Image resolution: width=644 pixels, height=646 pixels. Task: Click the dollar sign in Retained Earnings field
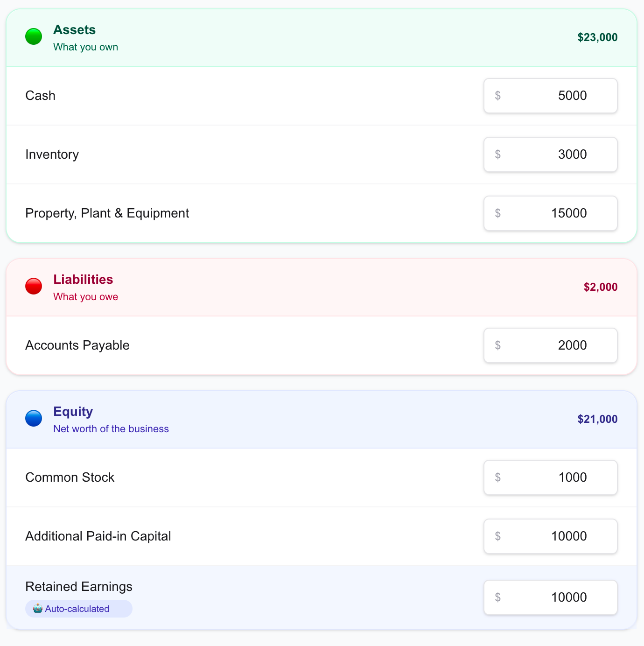498,597
